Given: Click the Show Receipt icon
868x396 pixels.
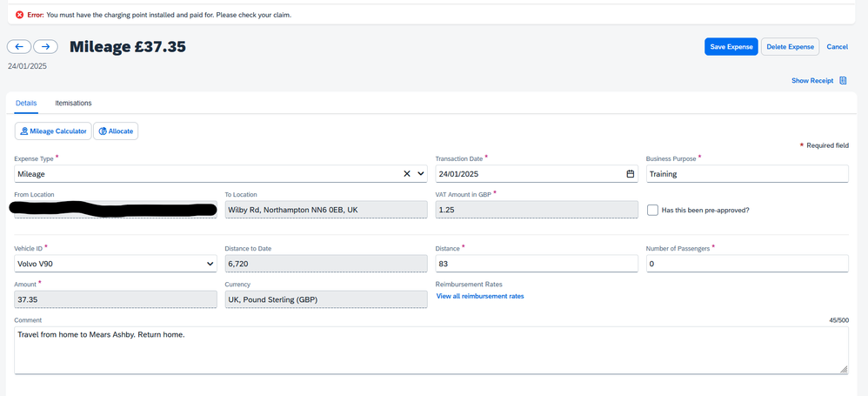Looking at the screenshot, I should point(843,80).
